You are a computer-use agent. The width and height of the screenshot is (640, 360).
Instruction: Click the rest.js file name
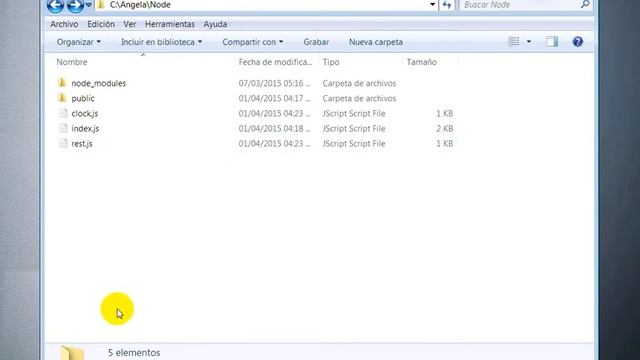point(82,144)
